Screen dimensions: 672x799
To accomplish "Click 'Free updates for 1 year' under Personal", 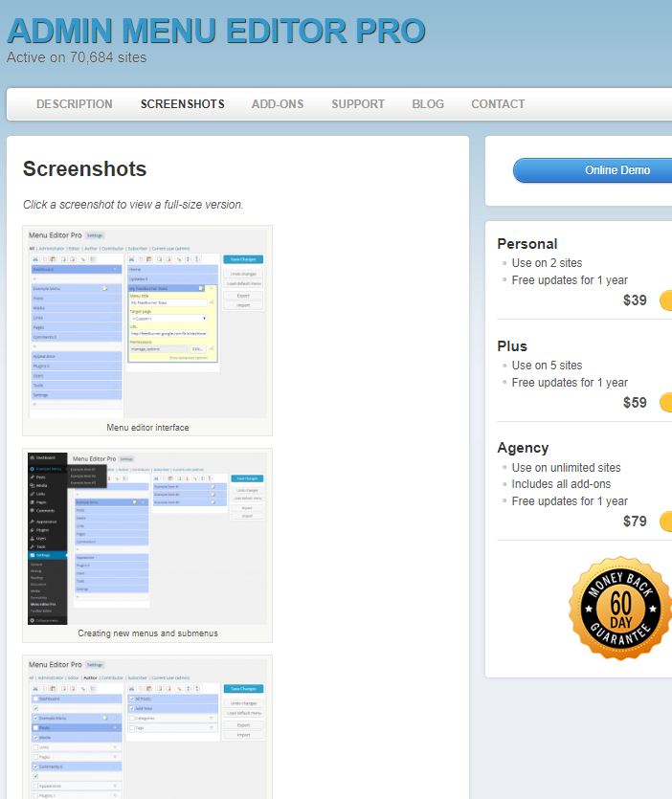I will pyautogui.click(x=570, y=280).
